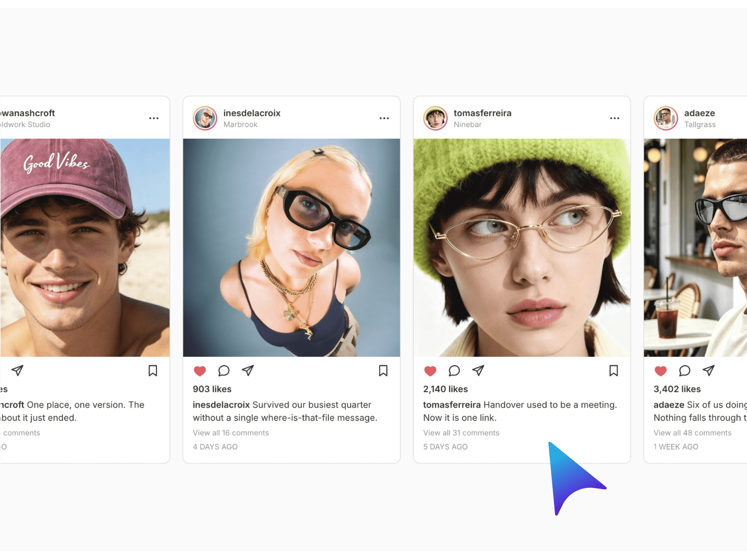Share the adaeze post via paper plane

[708, 371]
